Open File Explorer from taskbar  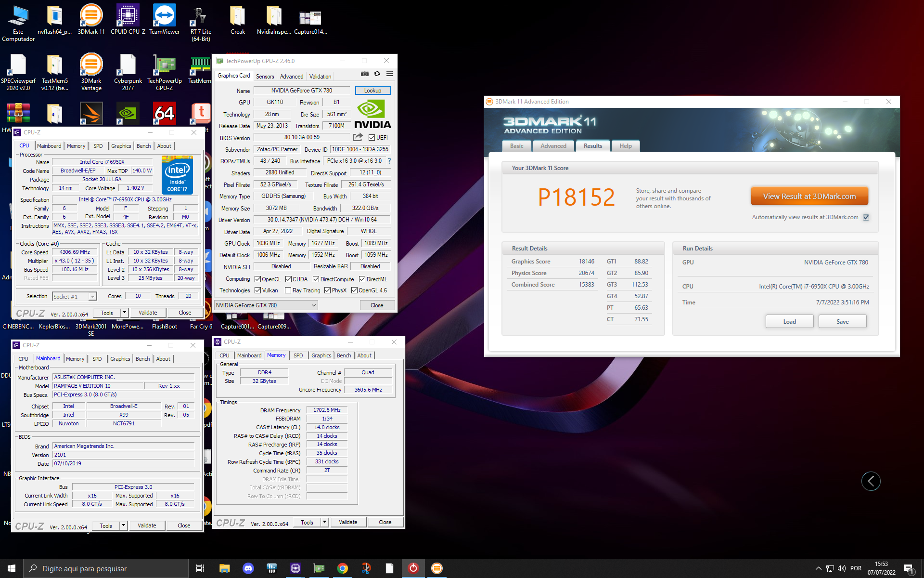point(224,568)
